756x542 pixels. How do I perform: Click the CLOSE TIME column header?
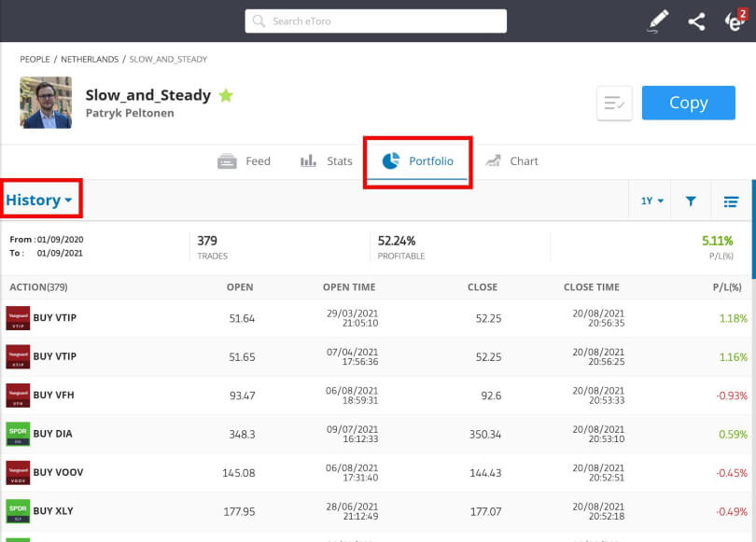click(x=592, y=287)
